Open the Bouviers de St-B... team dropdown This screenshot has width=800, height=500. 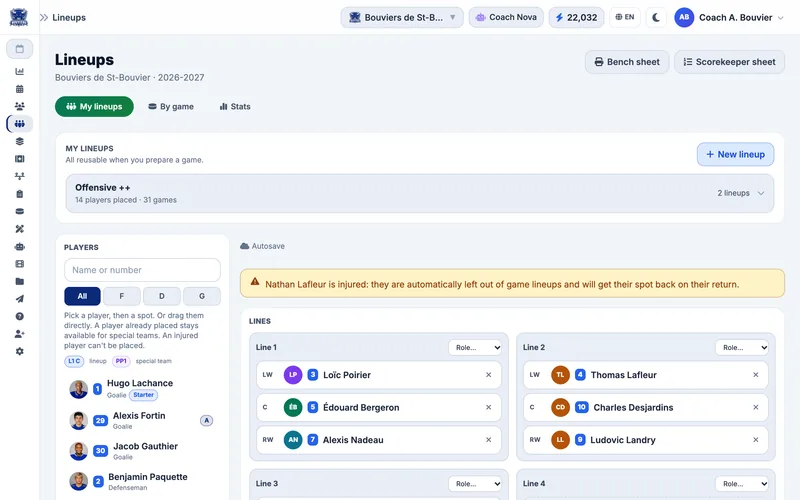click(402, 17)
